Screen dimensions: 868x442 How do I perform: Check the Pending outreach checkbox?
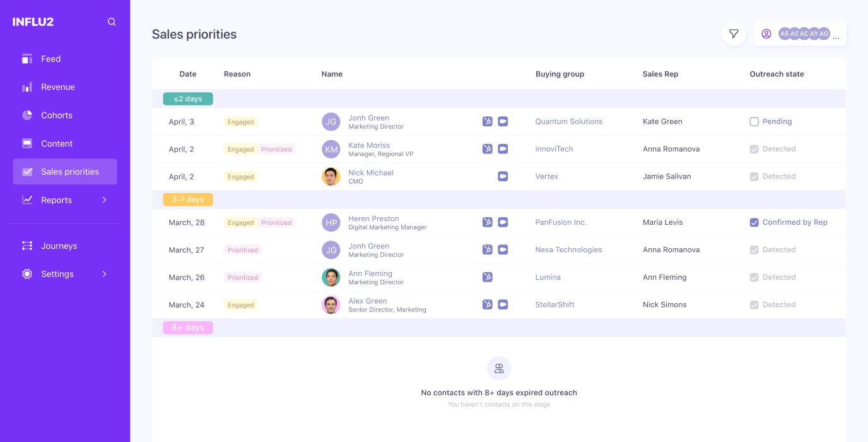coord(754,122)
